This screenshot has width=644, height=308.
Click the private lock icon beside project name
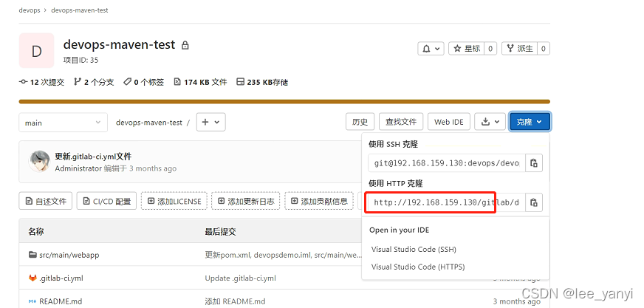pos(185,45)
